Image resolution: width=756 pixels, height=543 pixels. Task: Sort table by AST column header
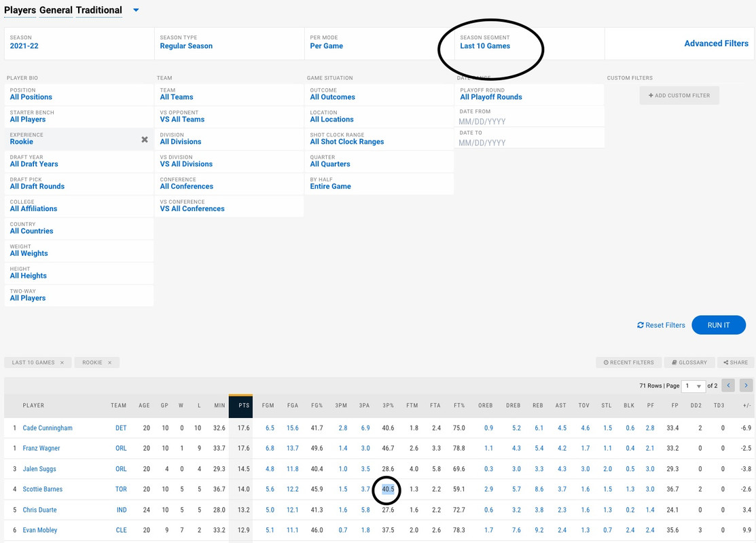pos(561,406)
